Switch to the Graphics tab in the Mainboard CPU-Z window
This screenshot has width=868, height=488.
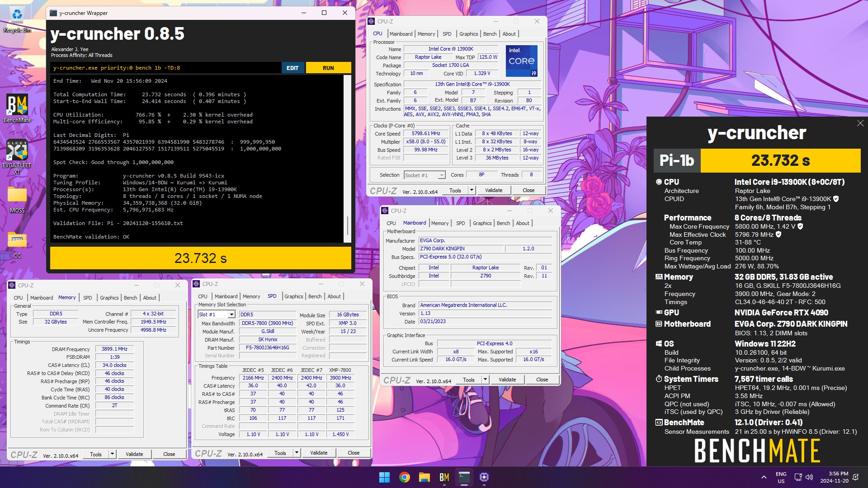pos(482,223)
